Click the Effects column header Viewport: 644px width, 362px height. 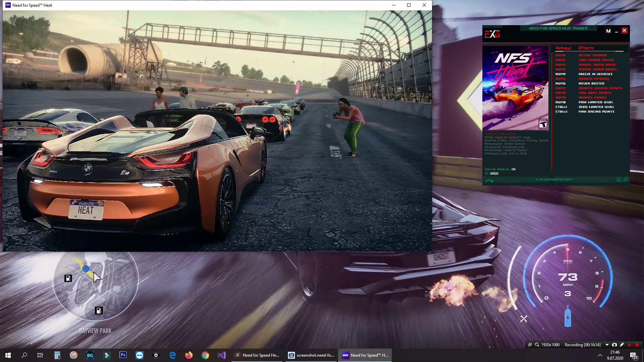pyautogui.click(x=586, y=48)
